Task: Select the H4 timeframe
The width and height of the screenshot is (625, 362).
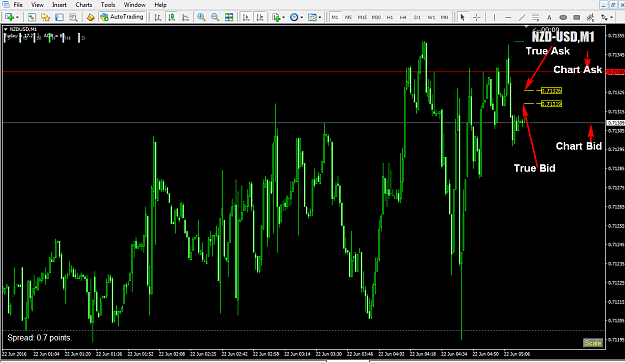Action: (x=403, y=17)
